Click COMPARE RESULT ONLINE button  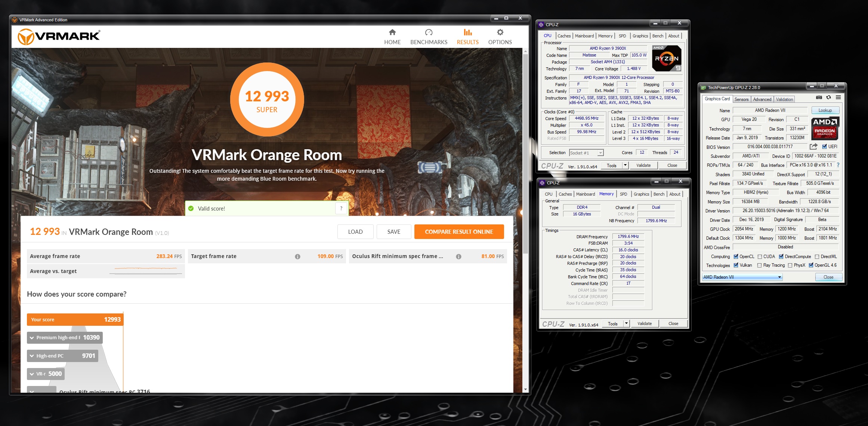coord(459,232)
